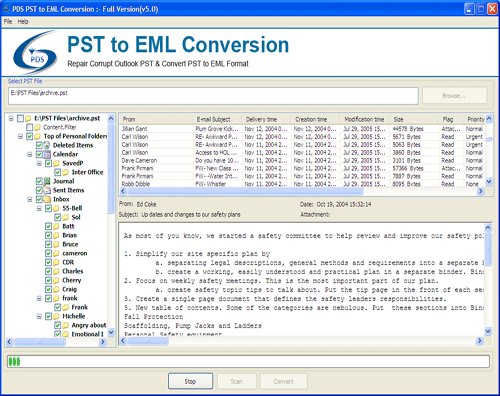Image resolution: width=500 pixels, height=396 pixels.
Task: Click the Sol folder icon
Action: click(66, 217)
